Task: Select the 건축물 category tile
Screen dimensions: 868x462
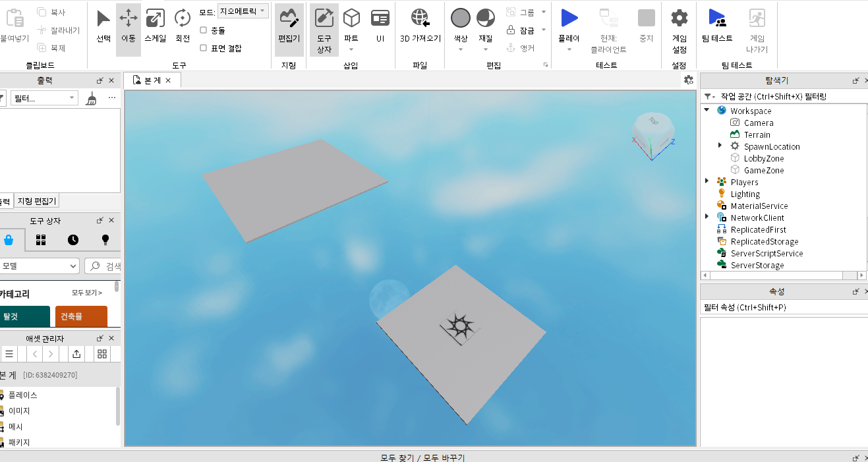Action: [81, 316]
